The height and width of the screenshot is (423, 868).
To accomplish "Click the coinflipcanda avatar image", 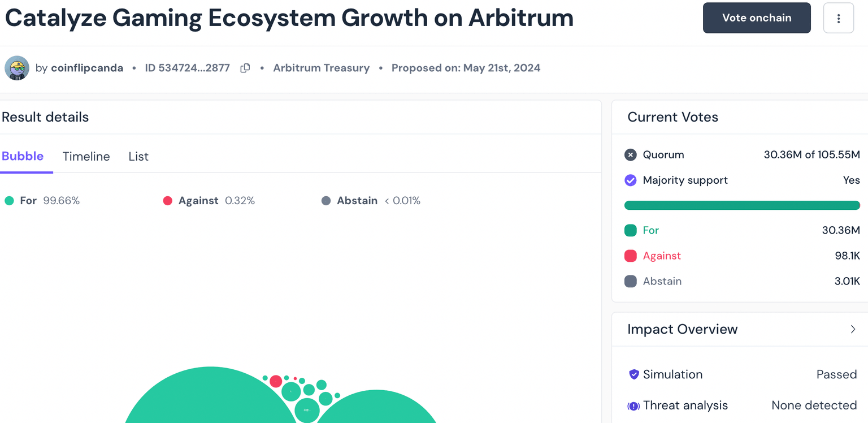I will [x=17, y=68].
